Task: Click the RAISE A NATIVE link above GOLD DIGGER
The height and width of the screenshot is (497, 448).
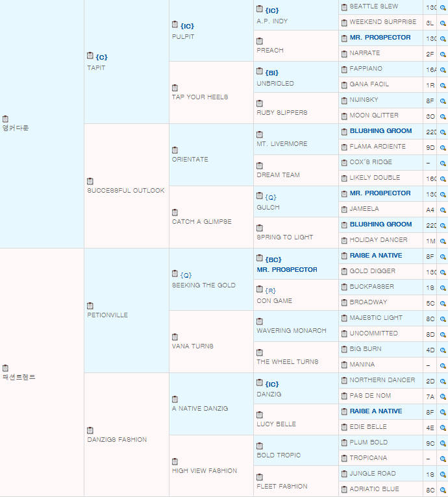Action: (x=376, y=256)
